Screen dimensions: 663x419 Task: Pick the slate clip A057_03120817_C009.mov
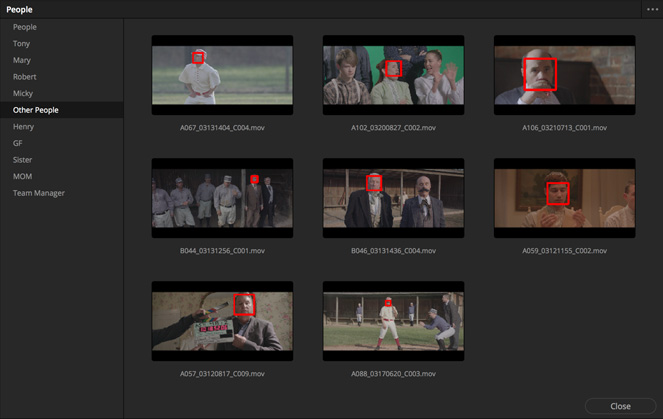[222, 321]
